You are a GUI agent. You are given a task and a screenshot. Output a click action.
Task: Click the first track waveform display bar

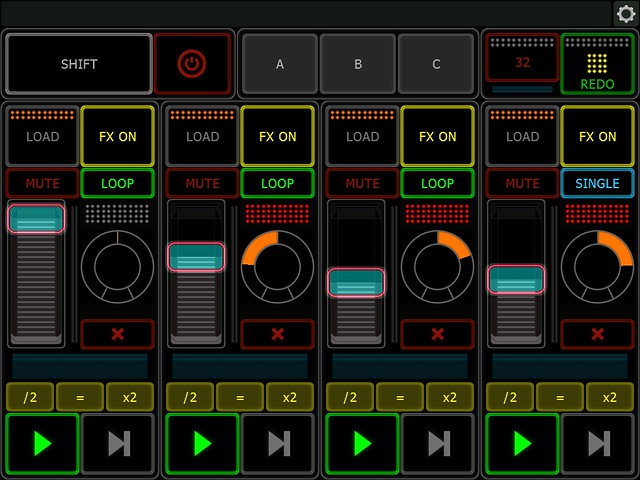(x=80, y=366)
